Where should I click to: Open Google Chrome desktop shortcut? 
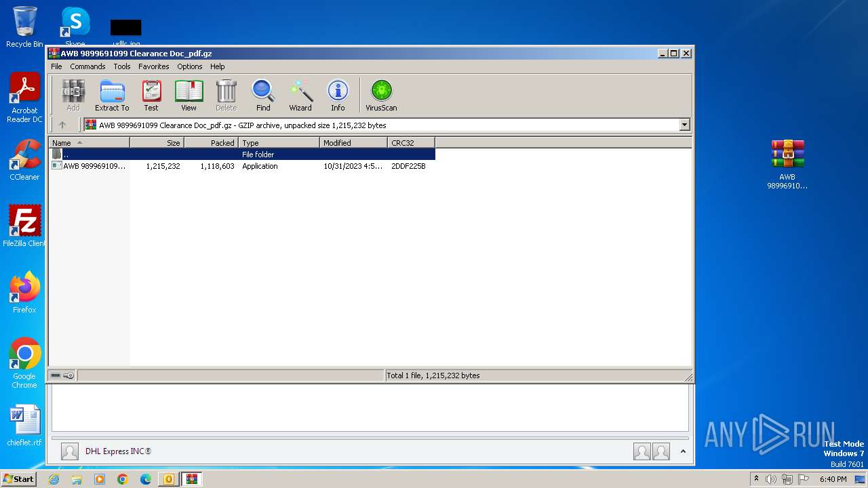coord(24,363)
